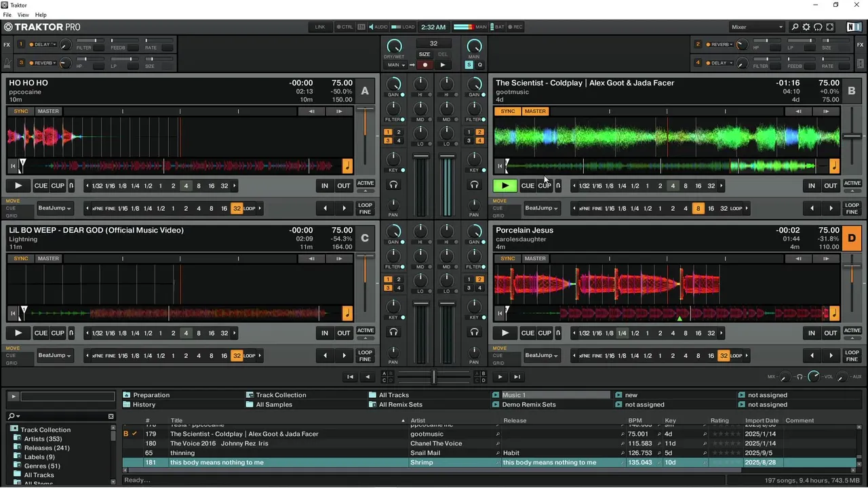Screen dimensions: 868x488
Task: Adjust the crossfader position
Action: coord(434,377)
